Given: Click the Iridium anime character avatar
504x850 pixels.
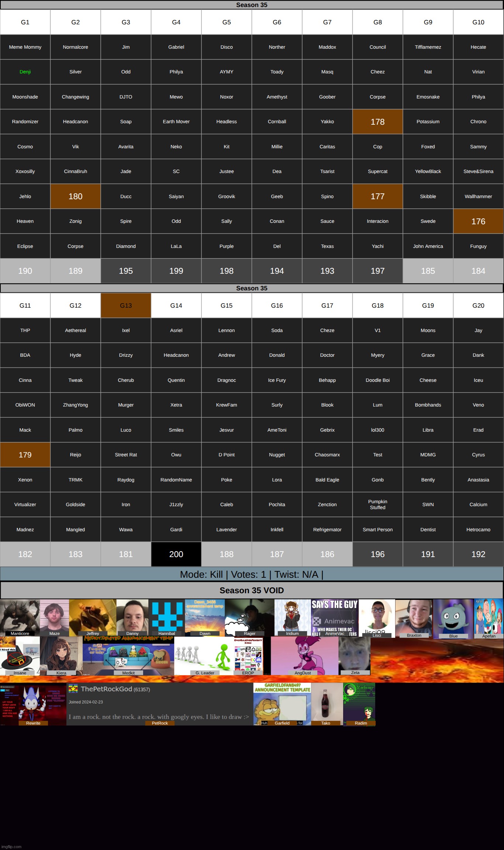Looking at the screenshot, I should tap(292, 616).
